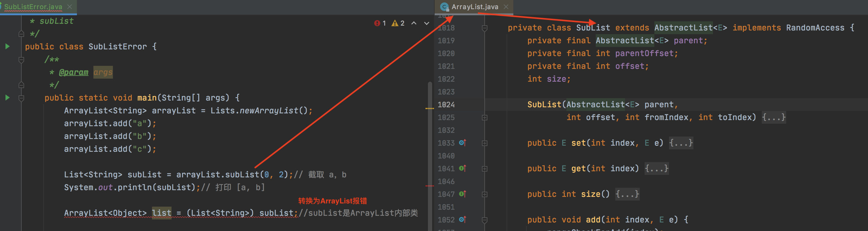
Task: Collapse the Javadoc end marker before main
Action: (21, 85)
